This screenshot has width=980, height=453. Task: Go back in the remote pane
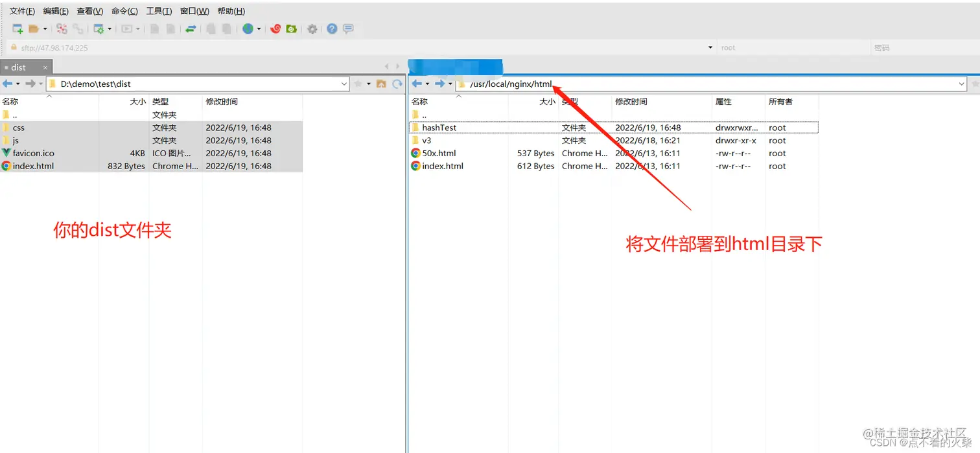[x=417, y=84]
